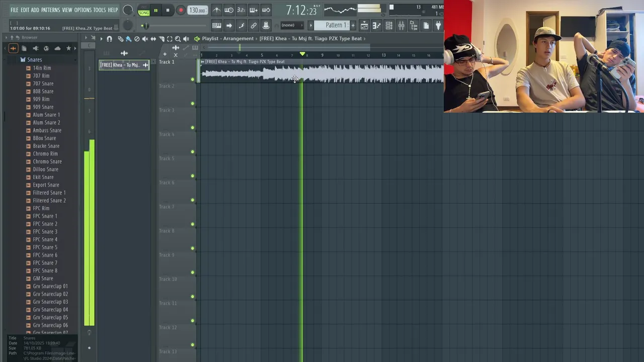Select the Grv Snareclap 03 sample
This screenshot has width=644, height=362.
[50, 302]
